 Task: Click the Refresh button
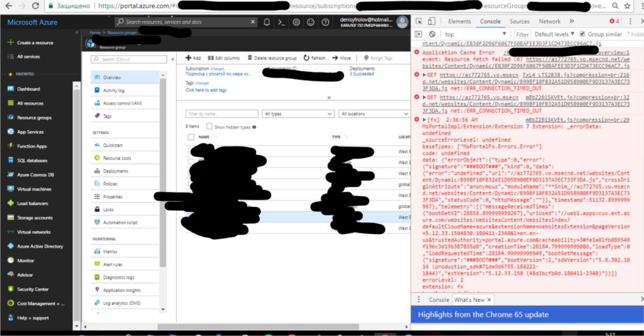tap(315, 58)
